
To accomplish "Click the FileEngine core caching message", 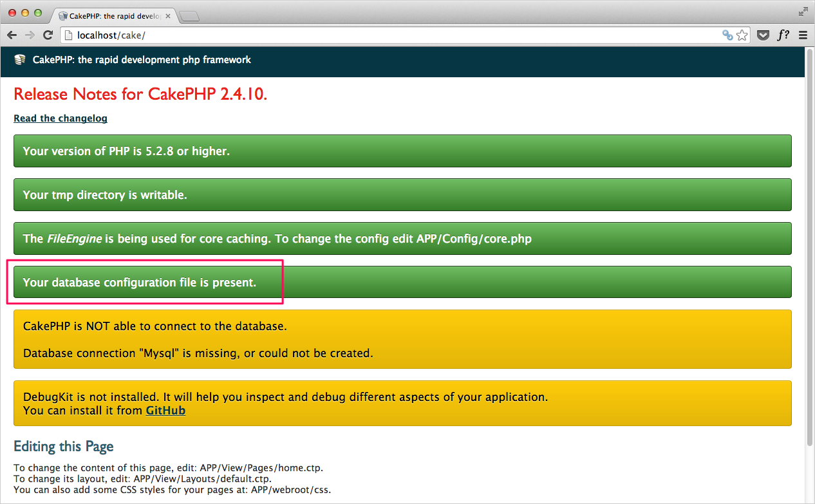I will pos(402,239).
